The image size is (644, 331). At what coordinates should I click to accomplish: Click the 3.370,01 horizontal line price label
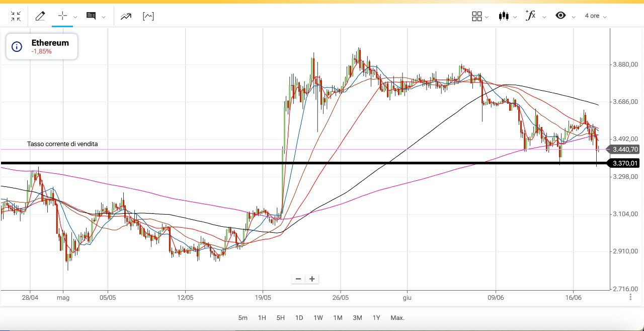click(x=625, y=163)
